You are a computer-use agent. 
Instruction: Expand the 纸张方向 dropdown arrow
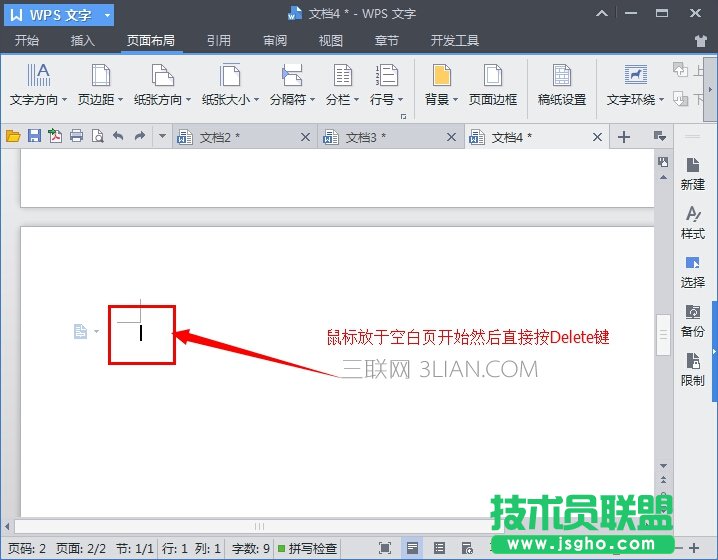coord(188,99)
